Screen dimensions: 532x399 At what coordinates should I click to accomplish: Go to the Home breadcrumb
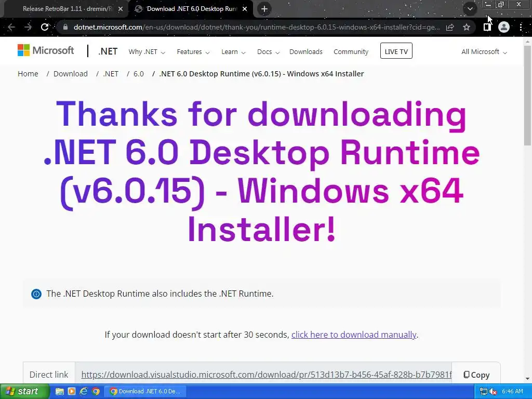[28, 74]
